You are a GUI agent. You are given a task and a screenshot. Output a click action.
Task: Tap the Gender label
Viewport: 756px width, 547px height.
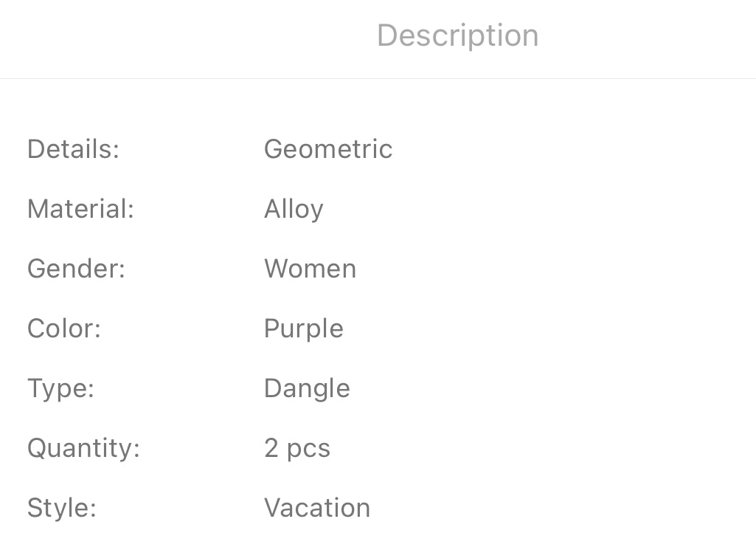pos(76,268)
